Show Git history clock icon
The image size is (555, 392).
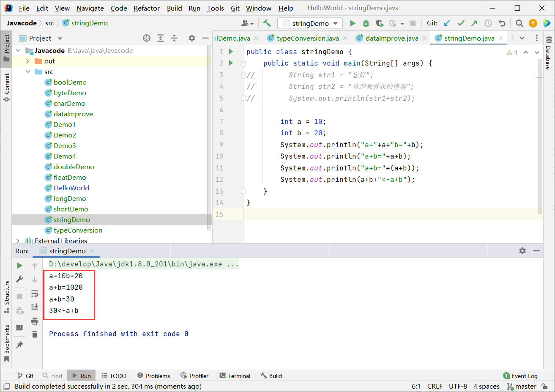point(488,23)
